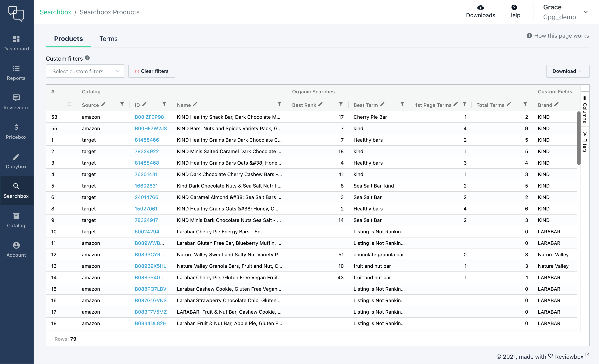Viewport: 599px width, 364px height.
Task: Open Copybox pencil icon in sidebar
Action: point(16,157)
